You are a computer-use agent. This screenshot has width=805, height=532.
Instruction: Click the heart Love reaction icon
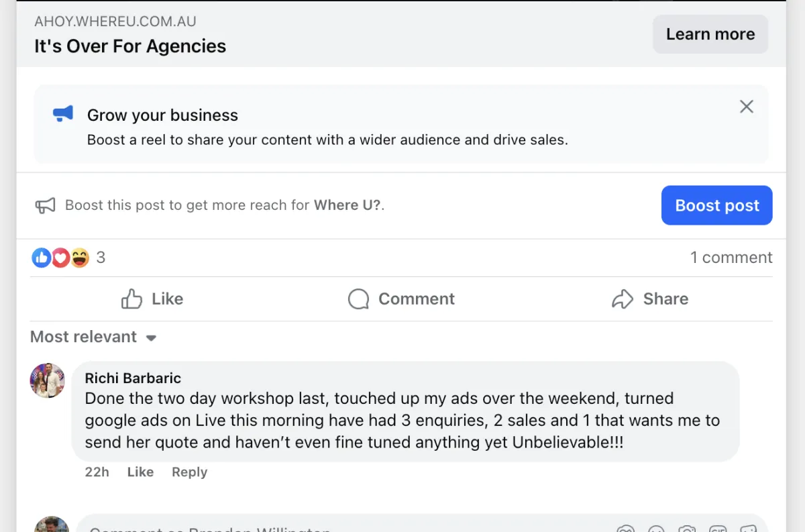pos(60,258)
